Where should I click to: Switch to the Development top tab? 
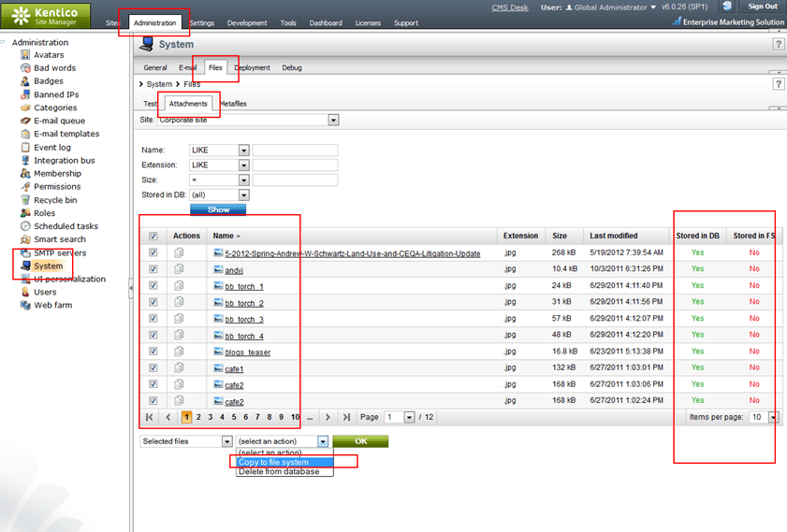(247, 23)
